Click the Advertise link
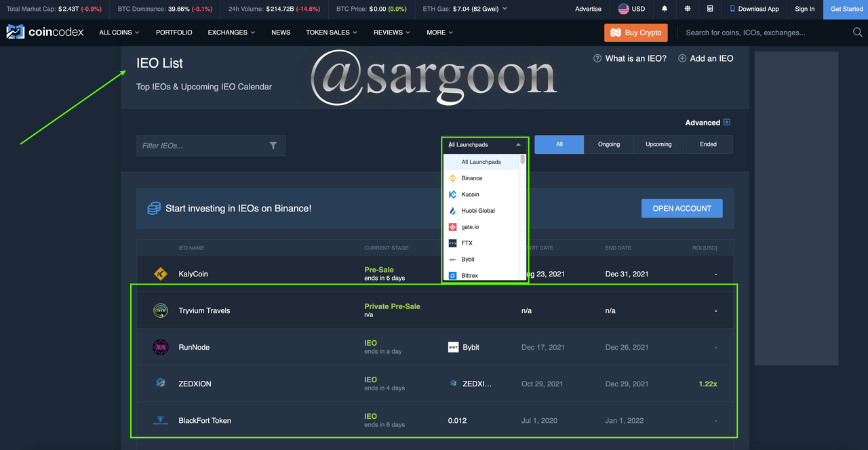868x450 pixels. (588, 9)
